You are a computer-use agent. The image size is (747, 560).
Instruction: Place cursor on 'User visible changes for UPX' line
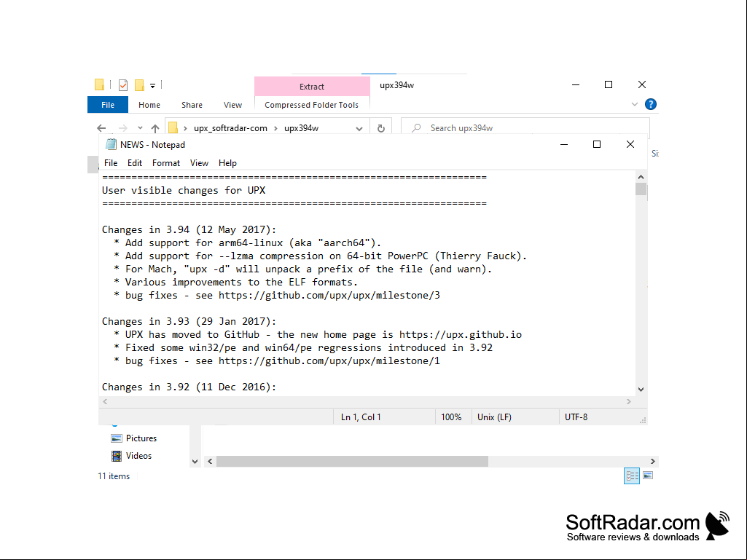click(x=184, y=191)
